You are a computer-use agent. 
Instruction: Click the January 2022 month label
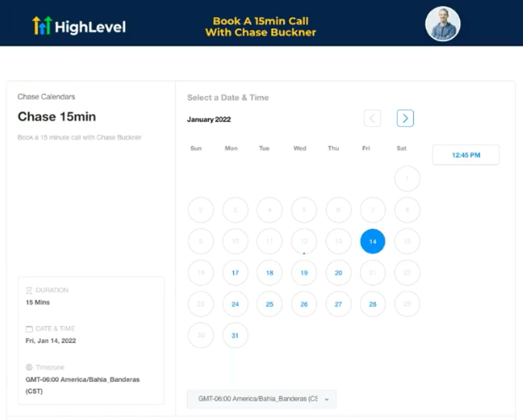[209, 119]
